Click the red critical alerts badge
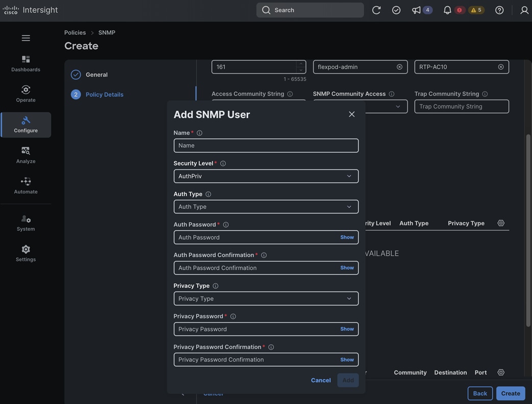The image size is (532, 404). point(460,10)
